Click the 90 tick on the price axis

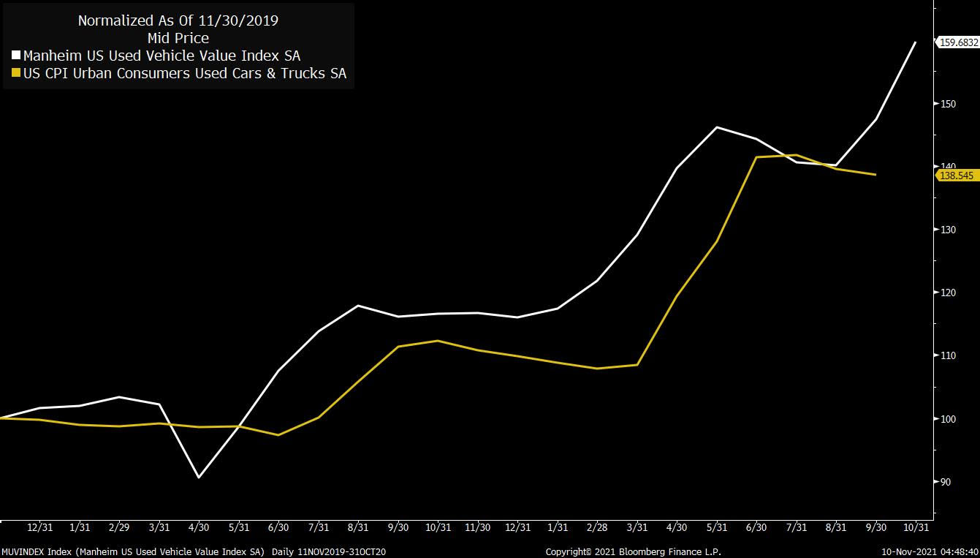[x=946, y=482]
